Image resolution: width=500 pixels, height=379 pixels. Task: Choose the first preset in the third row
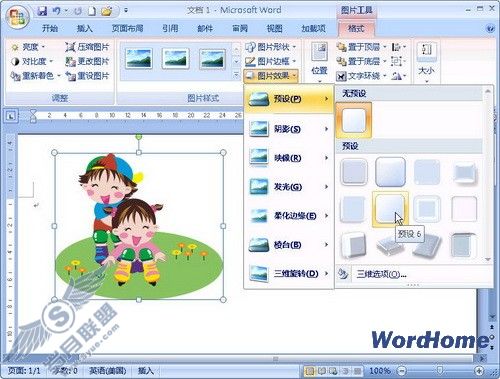pyautogui.click(x=354, y=246)
